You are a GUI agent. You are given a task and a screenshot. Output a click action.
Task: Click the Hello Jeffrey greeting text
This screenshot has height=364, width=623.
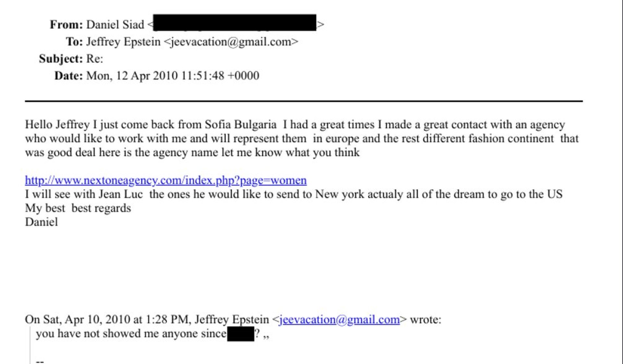57,124
